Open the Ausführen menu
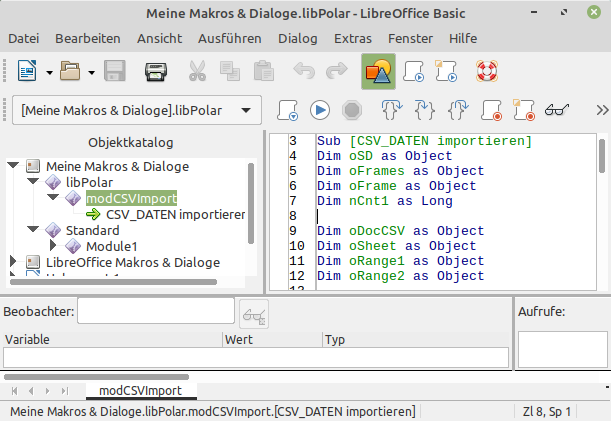Viewport: 611px width, 421px height. pos(230,39)
